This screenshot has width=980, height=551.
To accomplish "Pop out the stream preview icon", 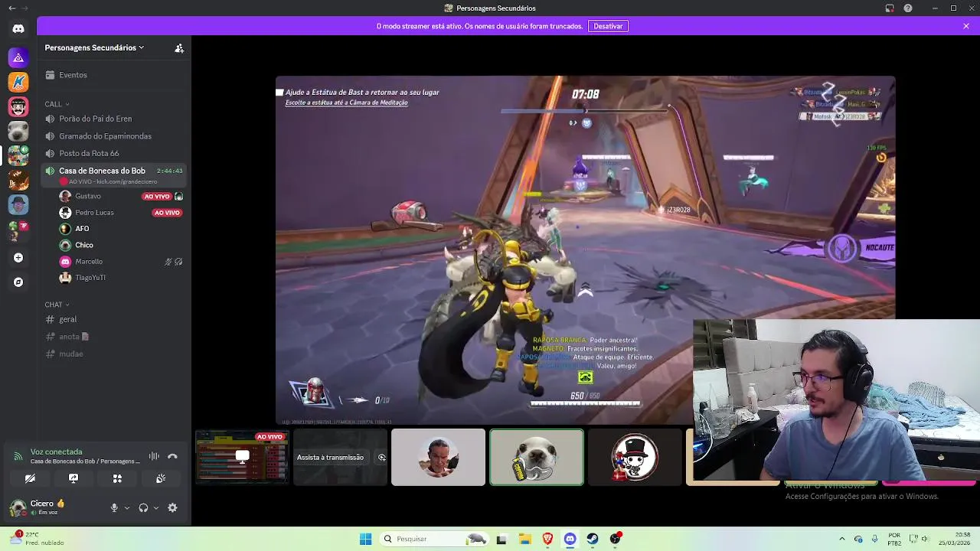I will (381, 458).
